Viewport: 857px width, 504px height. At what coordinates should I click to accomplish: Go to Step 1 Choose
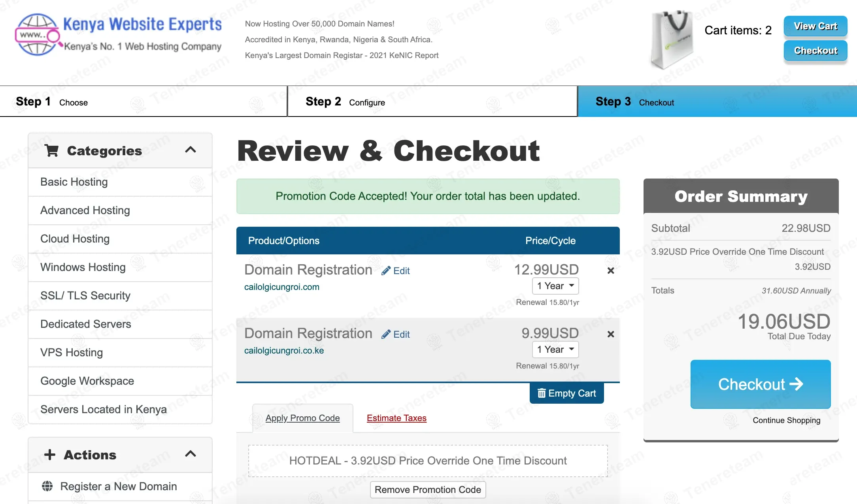(x=143, y=102)
